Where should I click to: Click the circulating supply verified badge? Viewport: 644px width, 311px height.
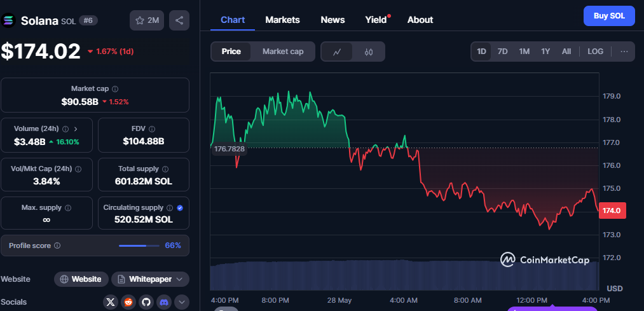[180, 208]
